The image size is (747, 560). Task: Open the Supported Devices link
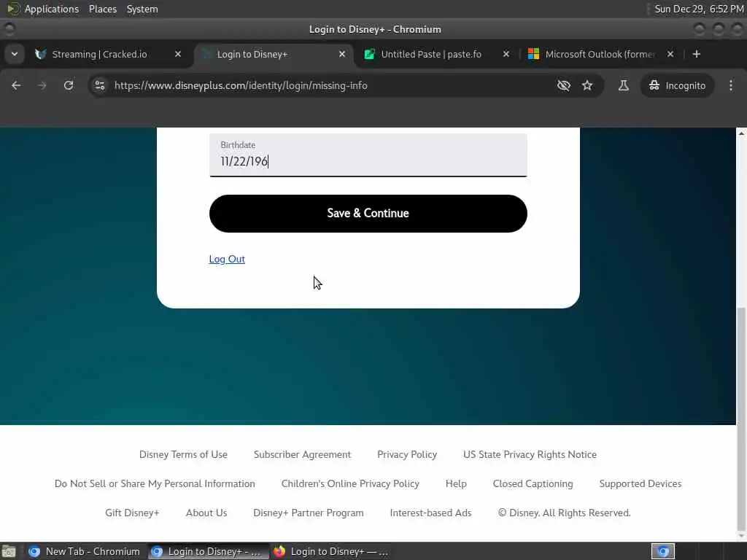coord(640,483)
